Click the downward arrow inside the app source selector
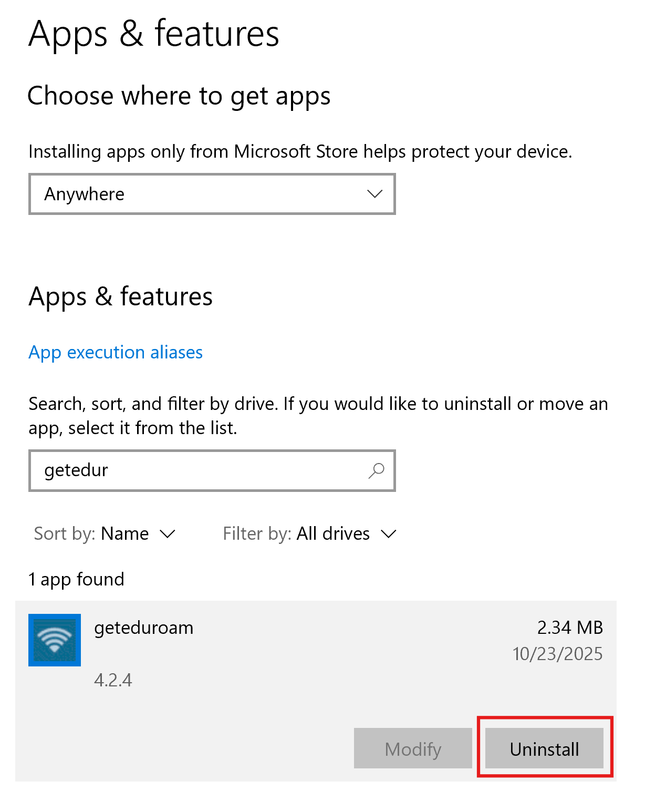This screenshot has height=812, width=645. click(x=374, y=194)
